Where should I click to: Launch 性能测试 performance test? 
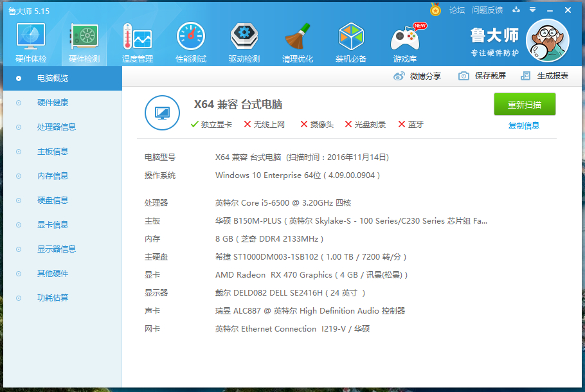pyautogui.click(x=191, y=42)
